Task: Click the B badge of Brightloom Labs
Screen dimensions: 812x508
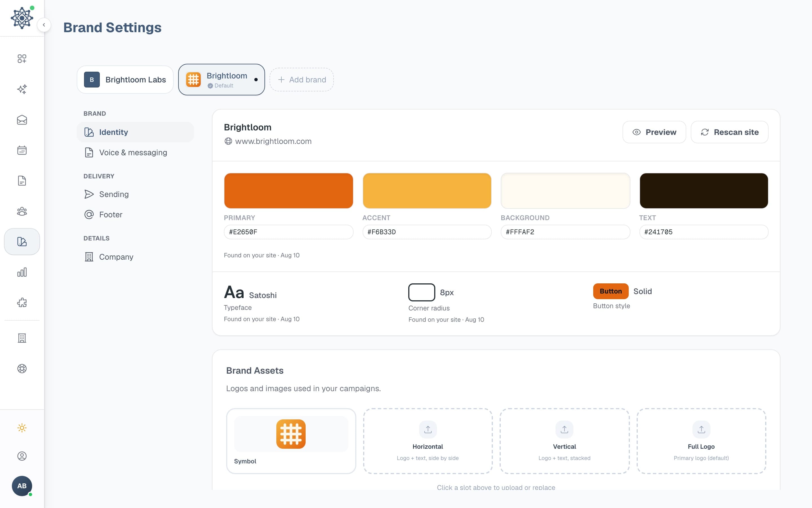Action: click(x=92, y=80)
